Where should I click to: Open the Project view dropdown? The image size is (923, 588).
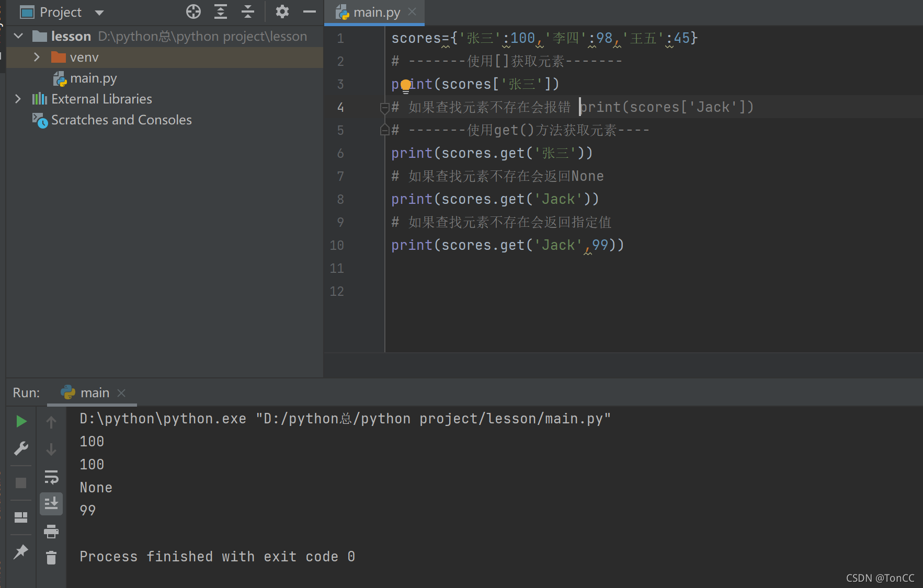tap(99, 12)
